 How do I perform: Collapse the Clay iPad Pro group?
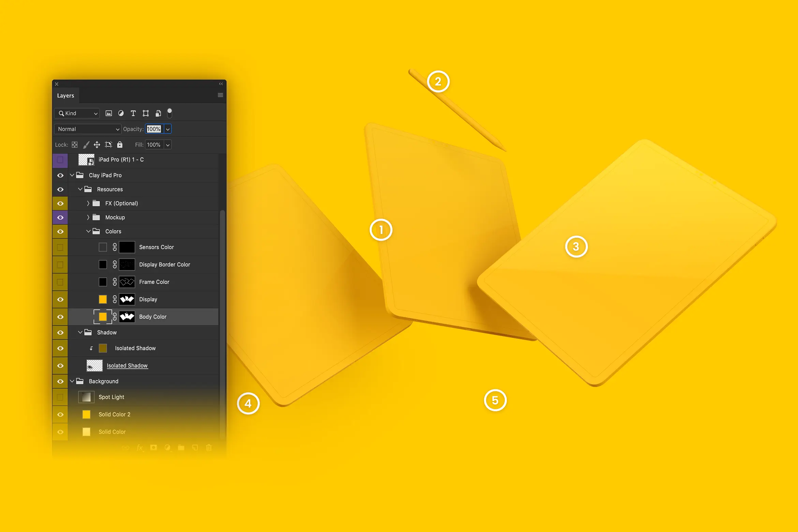coord(72,175)
